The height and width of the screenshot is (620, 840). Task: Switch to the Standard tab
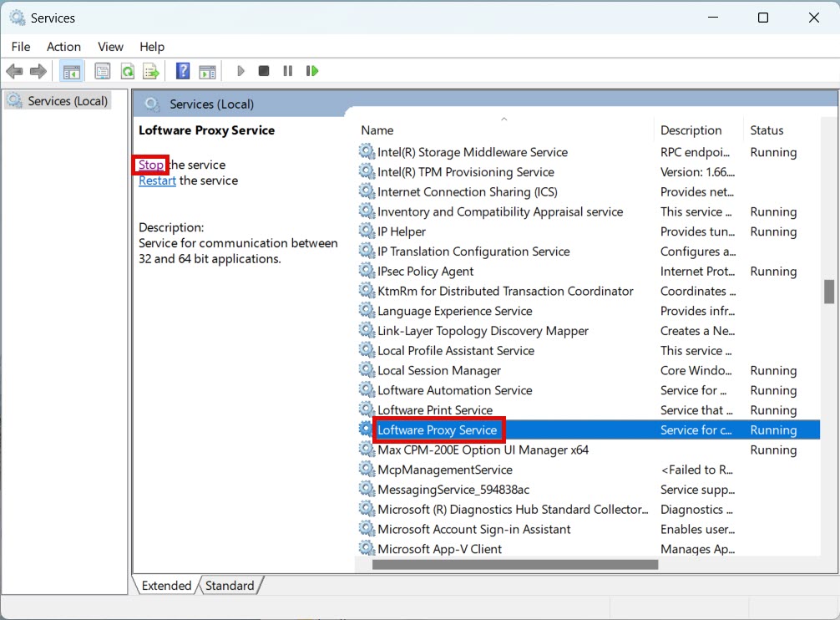[x=230, y=586]
